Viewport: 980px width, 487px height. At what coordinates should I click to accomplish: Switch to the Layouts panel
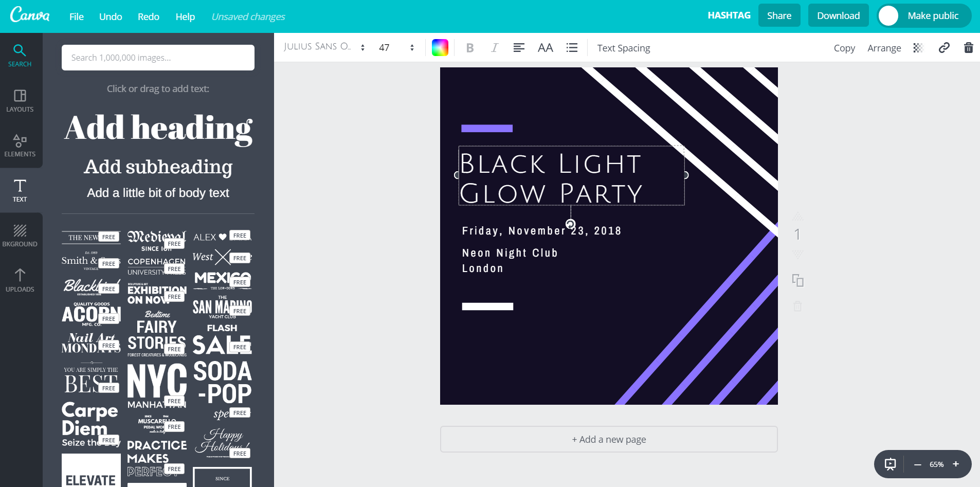(20, 101)
